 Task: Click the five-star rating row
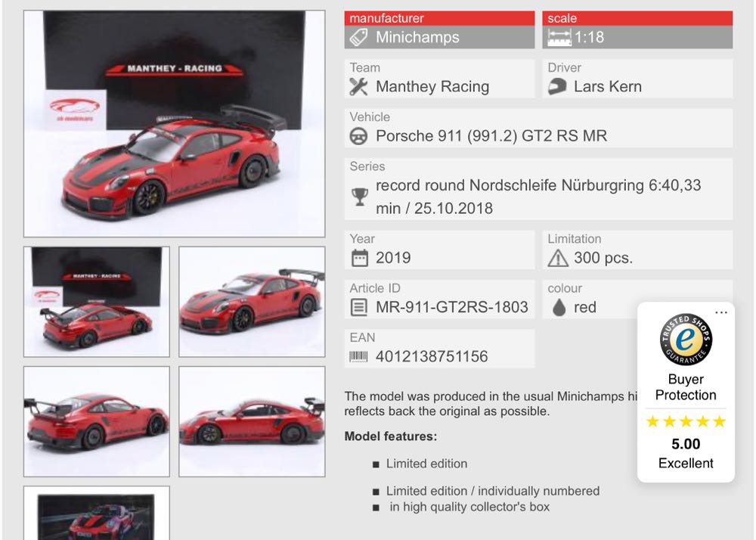click(685, 422)
